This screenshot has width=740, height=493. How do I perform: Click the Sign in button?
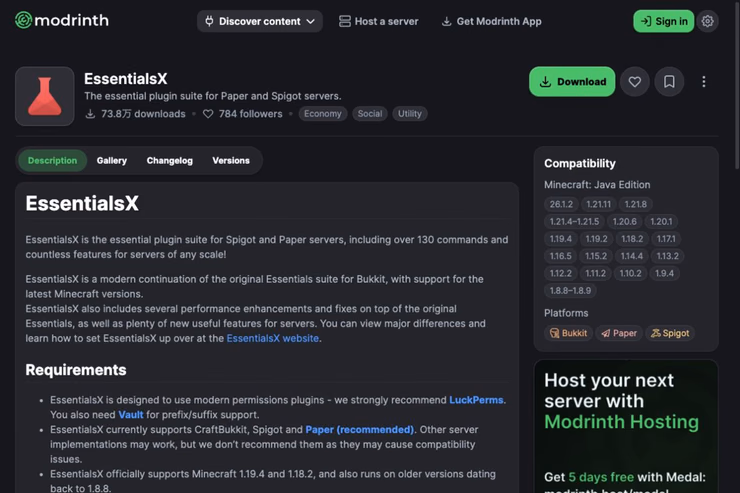point(663,21)
